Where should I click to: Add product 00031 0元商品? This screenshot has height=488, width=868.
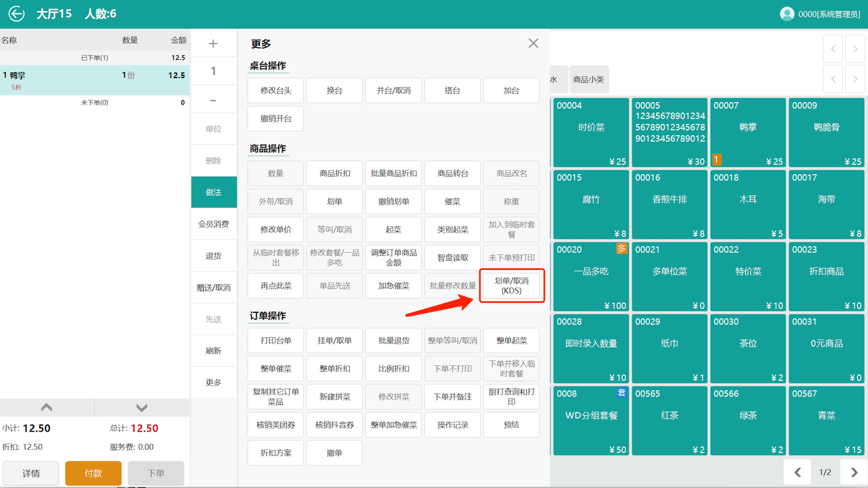pos(826,349)
